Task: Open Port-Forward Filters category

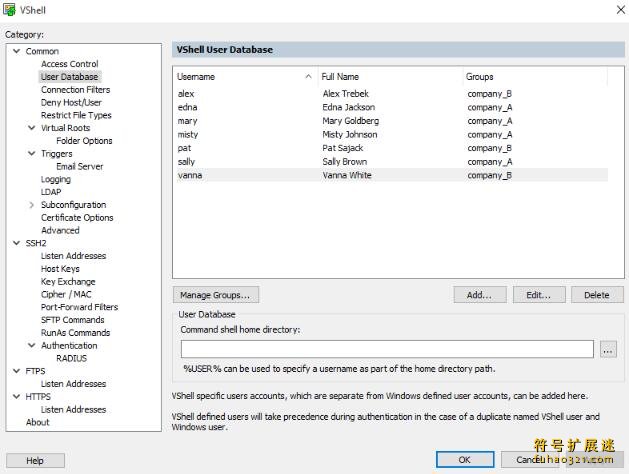Action: click(79, 307)
